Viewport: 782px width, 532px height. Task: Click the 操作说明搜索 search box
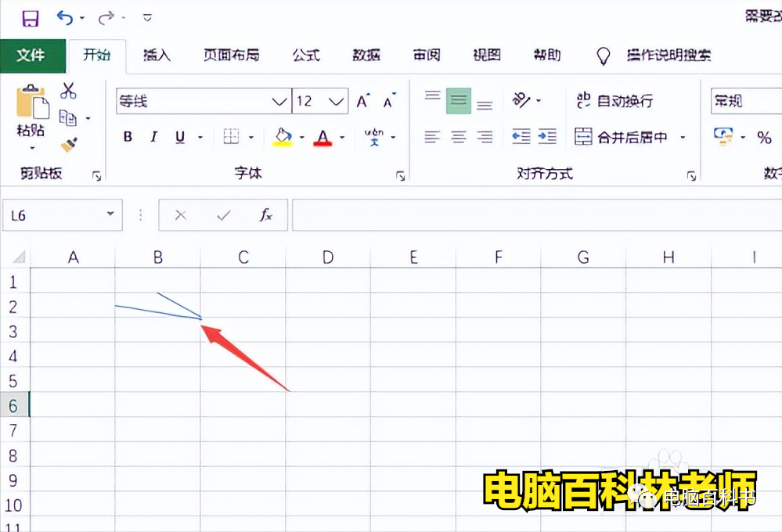pos(668,55)
